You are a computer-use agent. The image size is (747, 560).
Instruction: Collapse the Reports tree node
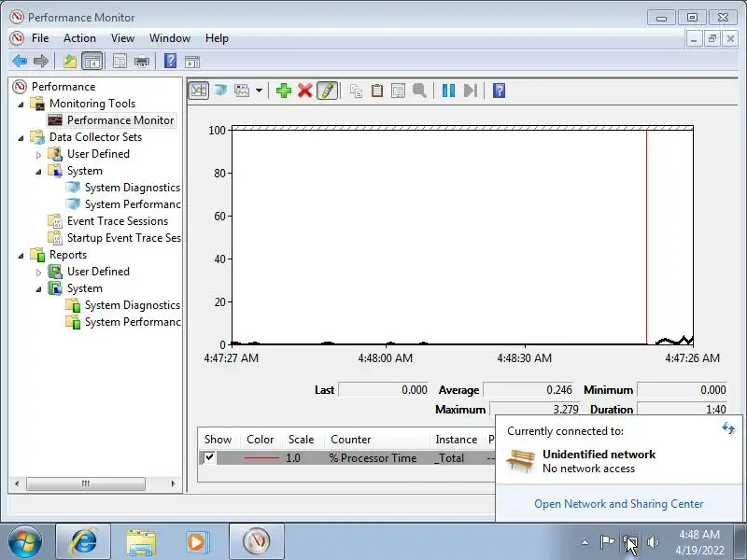[21, 256]
